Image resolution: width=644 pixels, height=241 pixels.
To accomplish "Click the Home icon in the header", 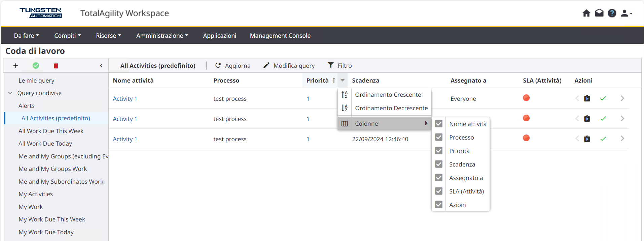I will pos(586,13).
